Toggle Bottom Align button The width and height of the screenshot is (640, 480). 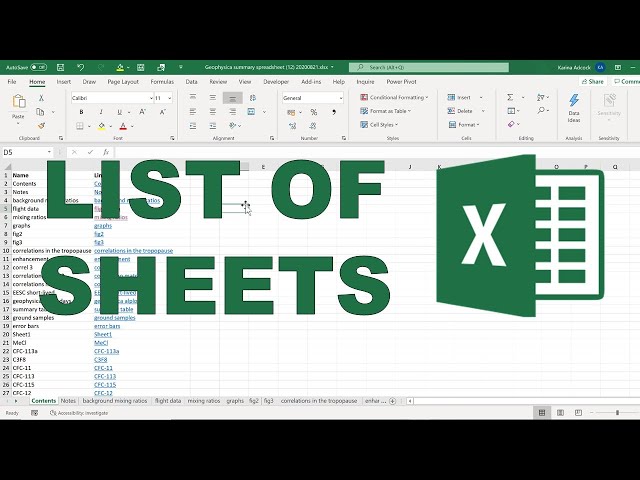233,98
